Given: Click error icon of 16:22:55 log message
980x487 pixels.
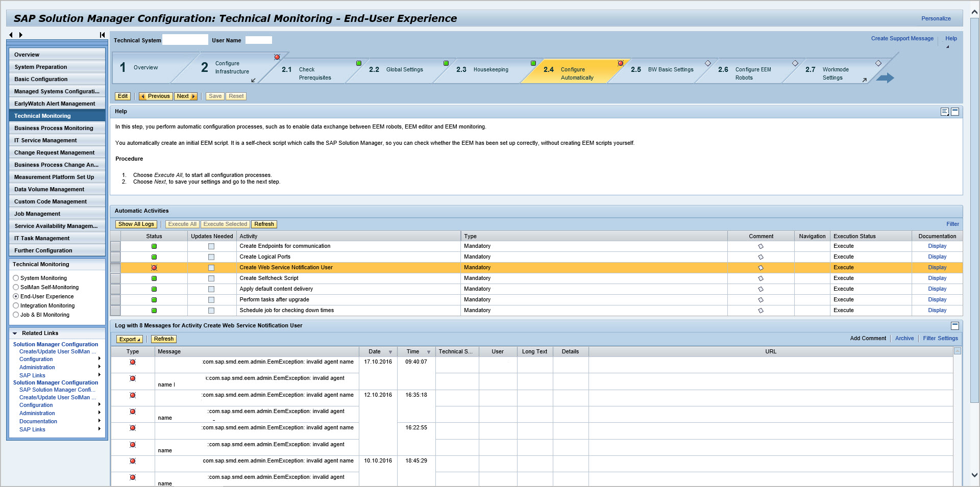Looking at the screenshot, I should point(133,428).
